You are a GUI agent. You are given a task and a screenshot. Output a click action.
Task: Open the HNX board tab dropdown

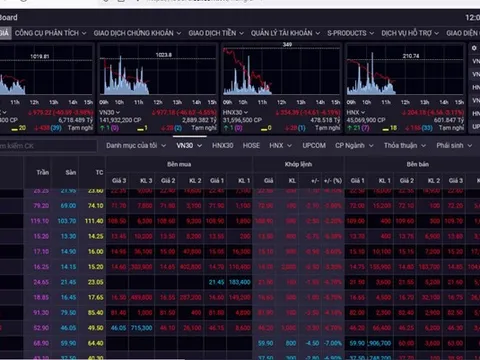coord(280,146)
